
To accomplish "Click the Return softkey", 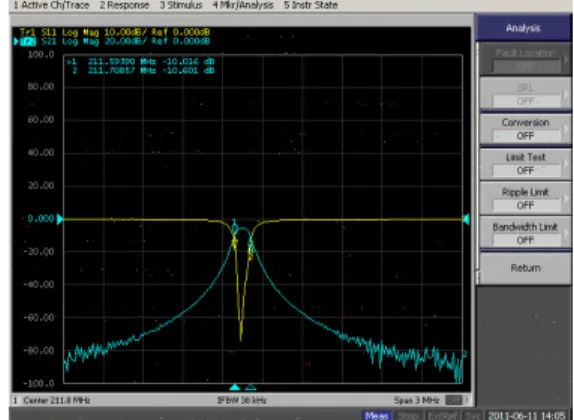I will (525, 268).
